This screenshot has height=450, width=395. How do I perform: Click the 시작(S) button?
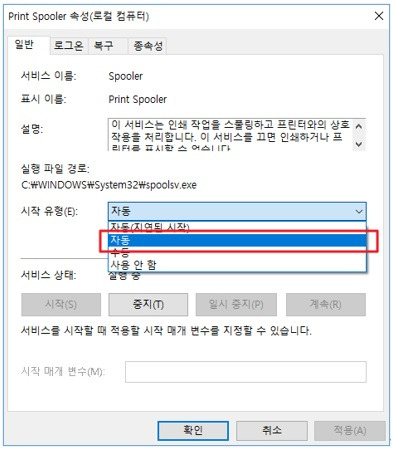coord(61,304)
